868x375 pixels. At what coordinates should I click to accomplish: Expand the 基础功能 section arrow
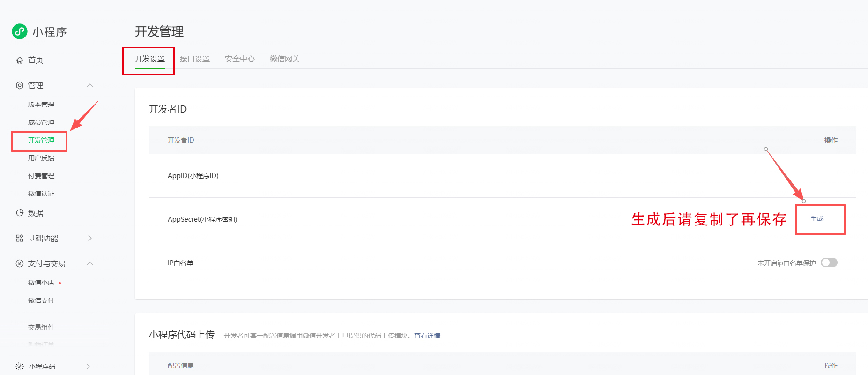tap(90, 238)
